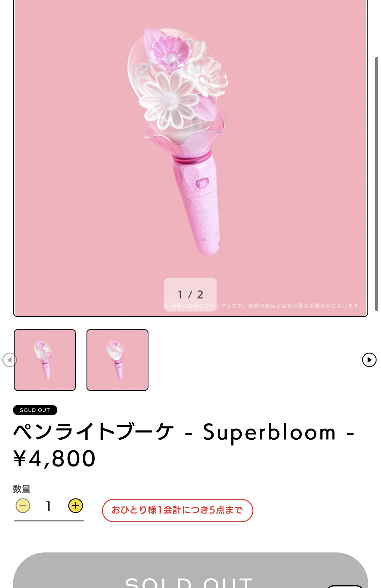Click the small black SOLD OUT badge
This screenshot has height=588, width=381.
pyautogui.click(x=35, y=410)
